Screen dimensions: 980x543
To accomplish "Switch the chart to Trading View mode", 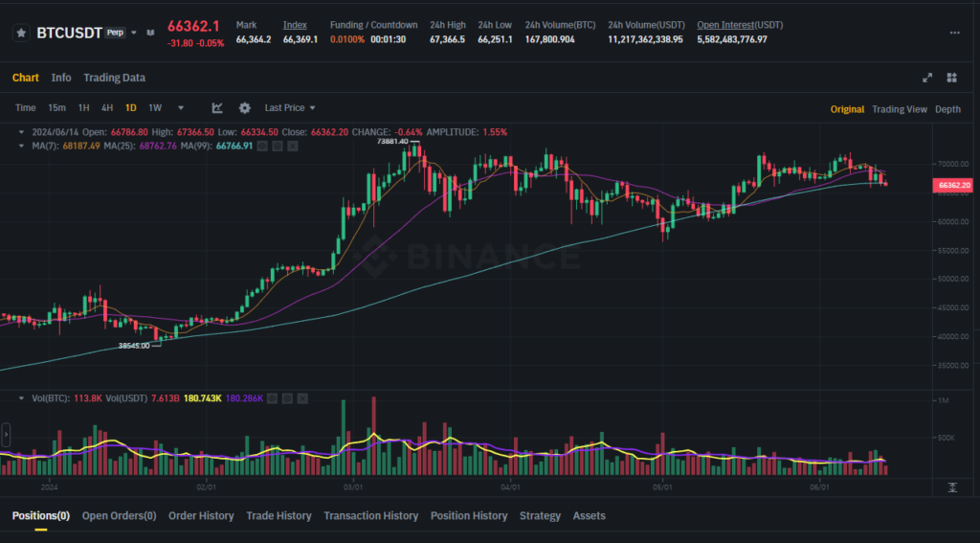I will (x=899, y=109).
